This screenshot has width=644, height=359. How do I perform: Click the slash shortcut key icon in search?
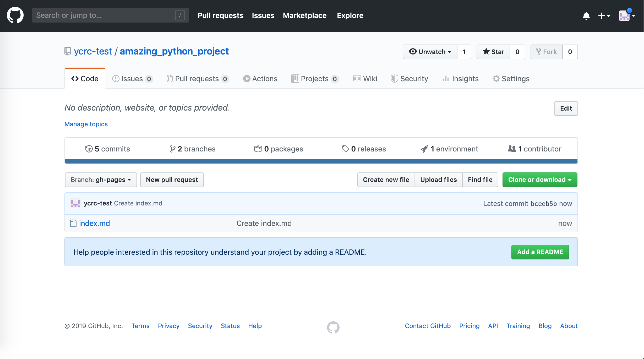180,15
